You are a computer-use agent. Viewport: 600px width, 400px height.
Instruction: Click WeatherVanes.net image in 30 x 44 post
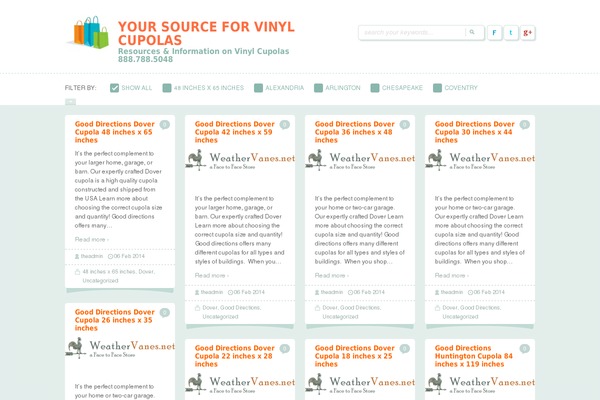[x=480, y=160]
